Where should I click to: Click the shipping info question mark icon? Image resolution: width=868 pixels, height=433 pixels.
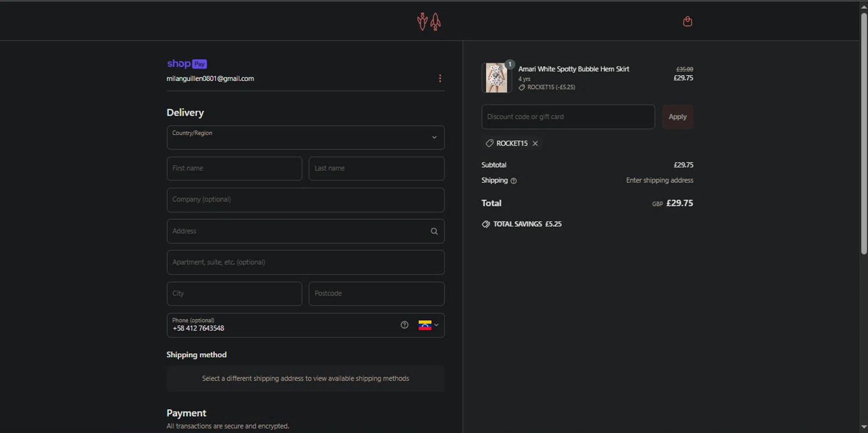tap(513, 181)
